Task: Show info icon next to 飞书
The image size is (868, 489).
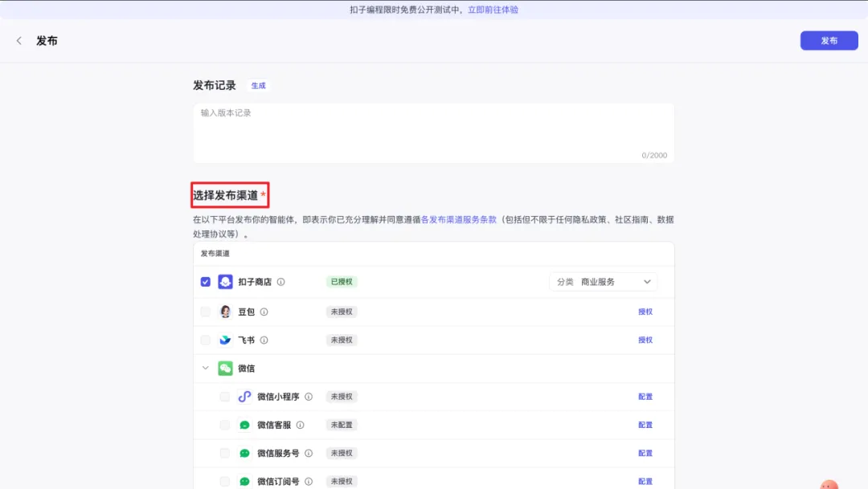Action: (264, 340)
